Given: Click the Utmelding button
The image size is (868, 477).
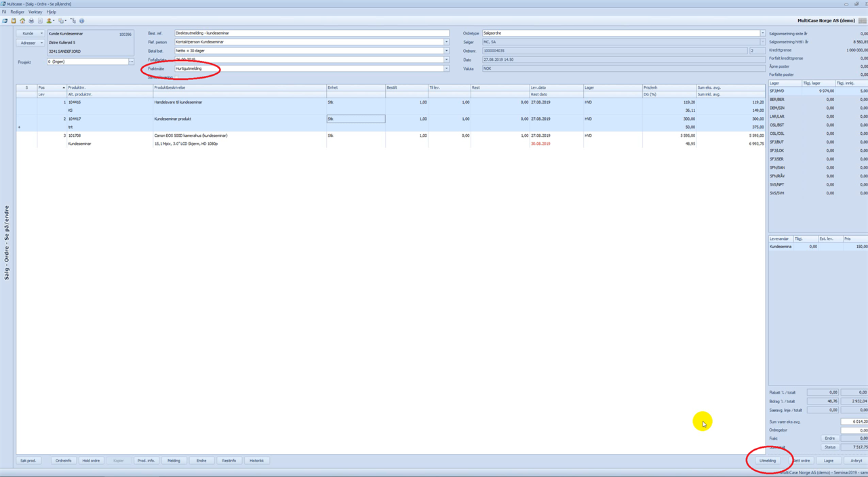Looking at the screenshot, I should coord(768,461).
